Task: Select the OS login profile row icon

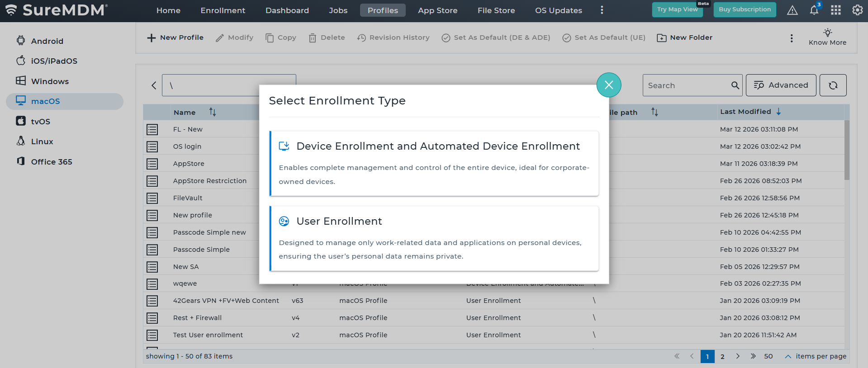Action: tap(152, 147)
